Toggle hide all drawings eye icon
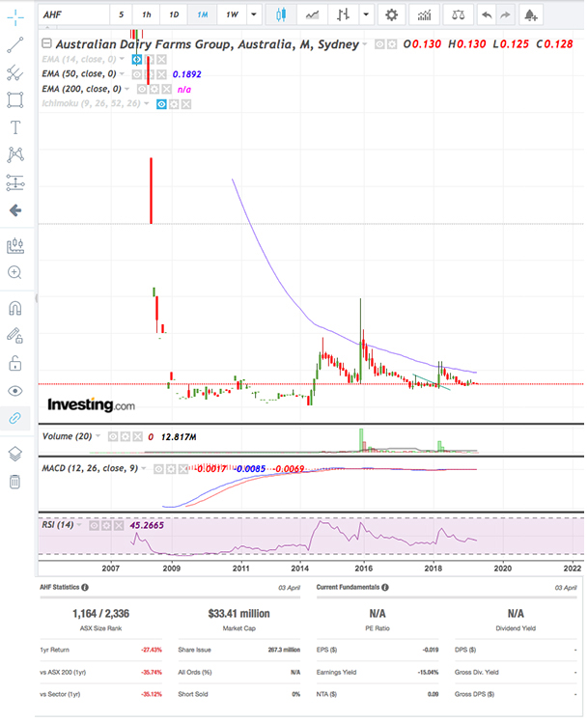 click(x=15, y=391)
